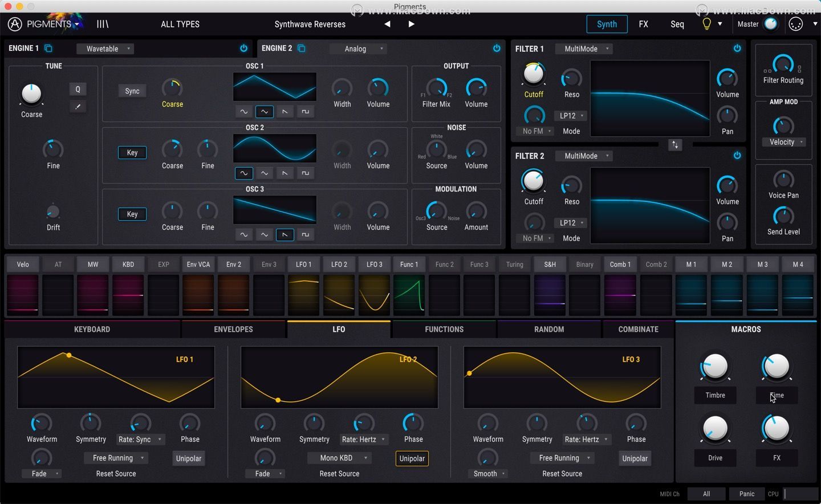Open Filter 1 MultiMode dropdown
The height and width of the screenshot is (504, 821).
(584, 48)
